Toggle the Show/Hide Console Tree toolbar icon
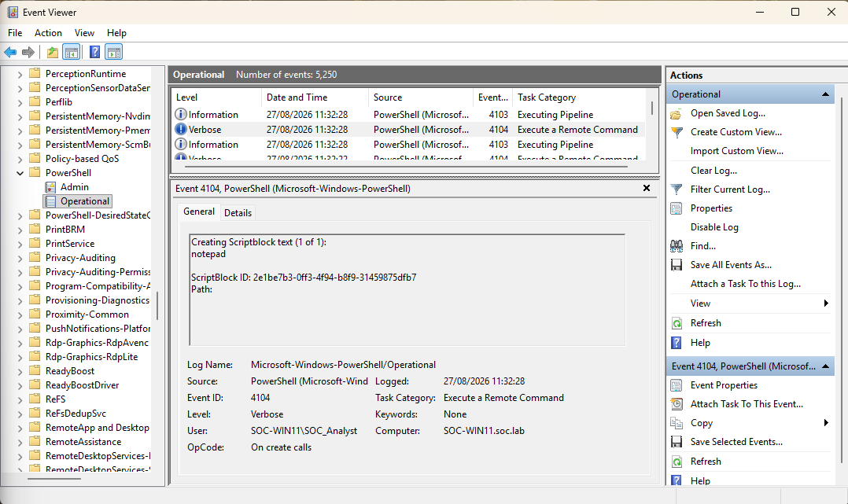The width and height of the screenshot is (848, 504). pyautogui.click(x=72, y=52)
